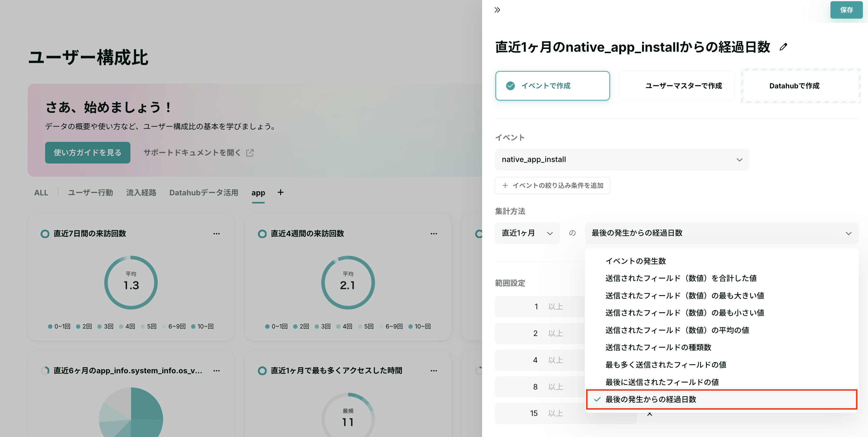Click the range field with value 2

540,333
